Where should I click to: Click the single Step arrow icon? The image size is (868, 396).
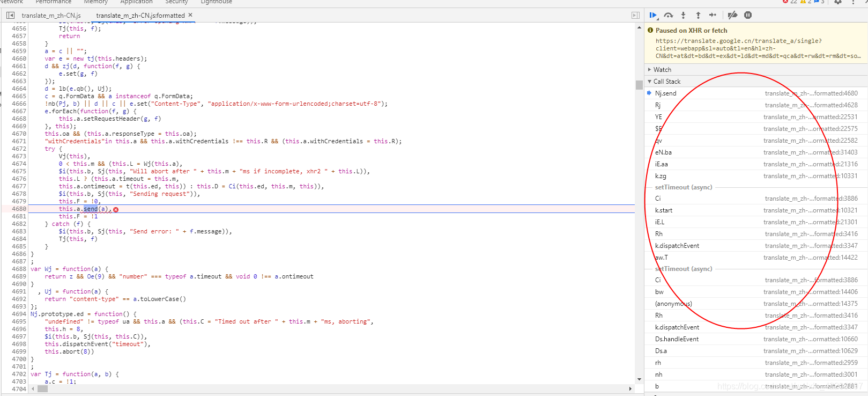point(713,16)
